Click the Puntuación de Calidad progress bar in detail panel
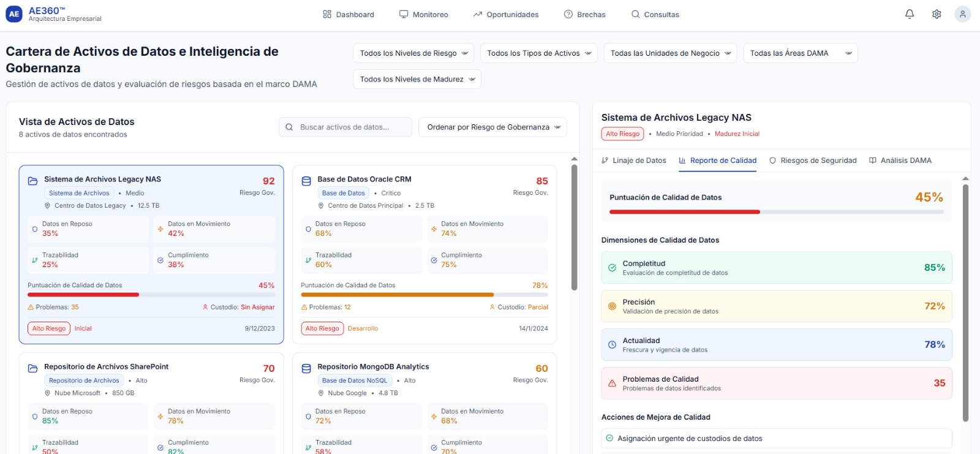 point(776,212)
